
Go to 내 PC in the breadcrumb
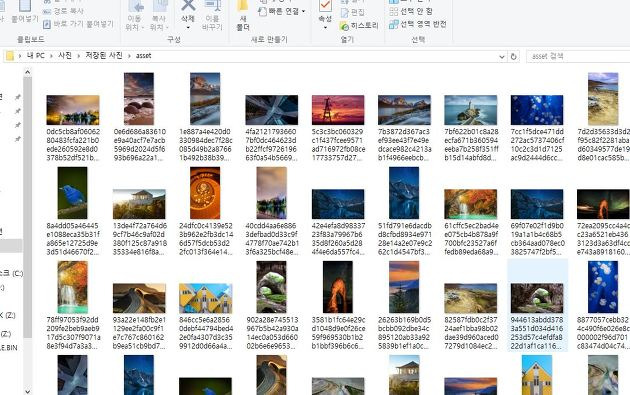point(36,55)
